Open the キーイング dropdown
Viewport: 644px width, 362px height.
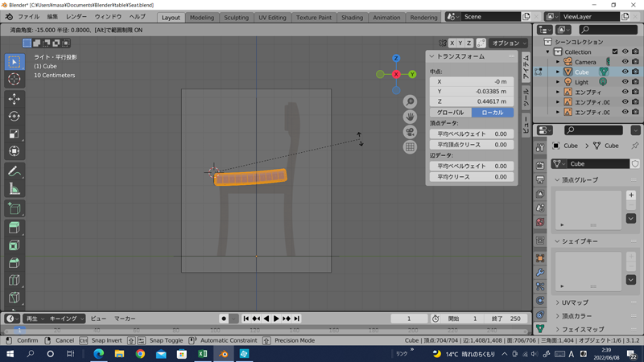point(66,319)
